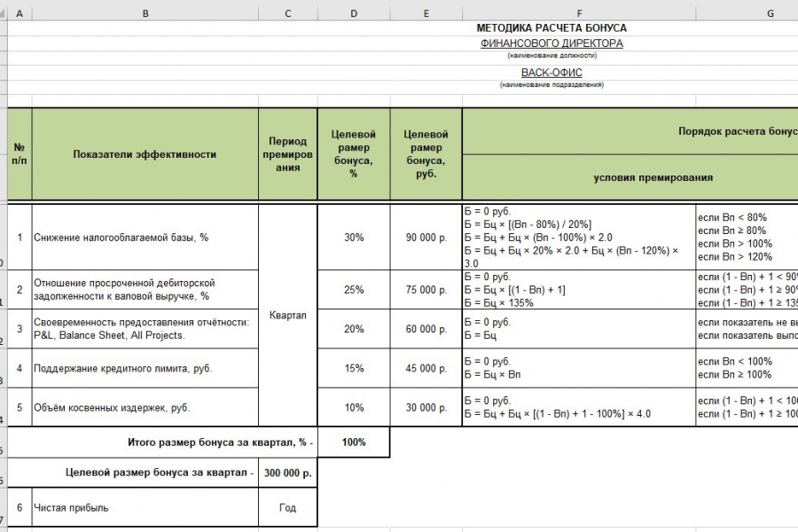798x532 pixels.
Task: Click the 15% bonus cell
Action: (x=354, y=368)
